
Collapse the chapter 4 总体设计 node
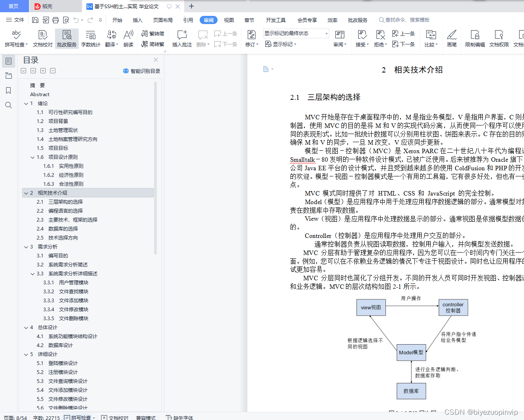coord(26,328)
